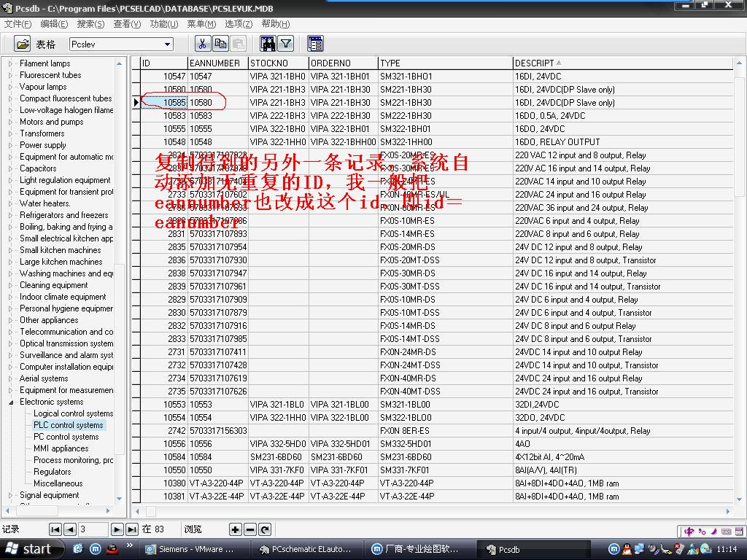Click the 16DO, RELAY OUTPUT description cell
The height and width of the screenshot is (560, 747).
622,142
